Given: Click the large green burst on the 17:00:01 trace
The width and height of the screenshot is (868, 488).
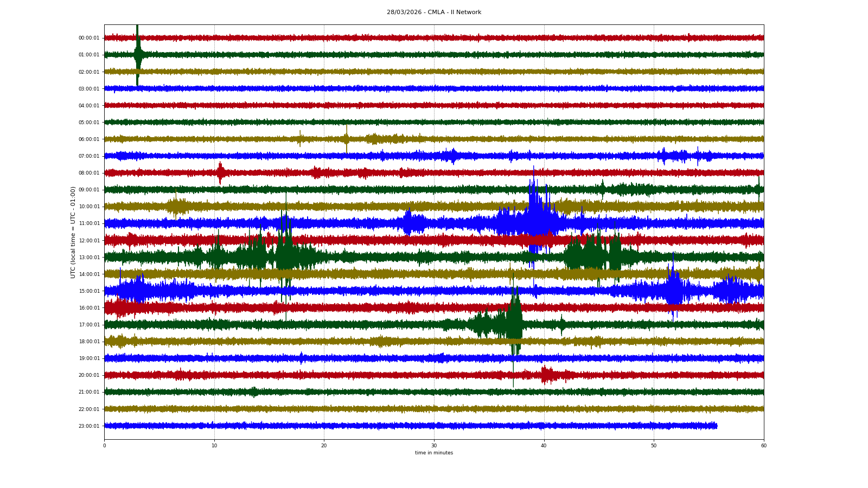Looking at the screenshot, I should coord(513,324).
